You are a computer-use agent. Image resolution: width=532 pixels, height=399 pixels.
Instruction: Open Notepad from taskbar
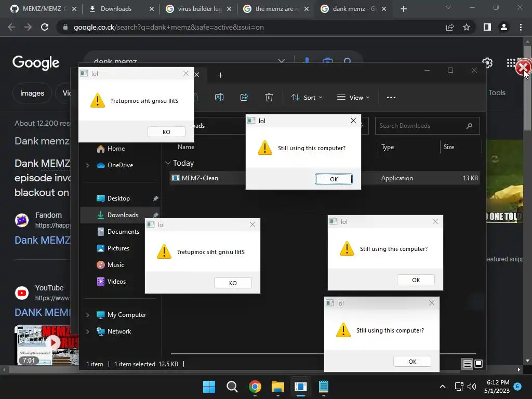[324, 387]
